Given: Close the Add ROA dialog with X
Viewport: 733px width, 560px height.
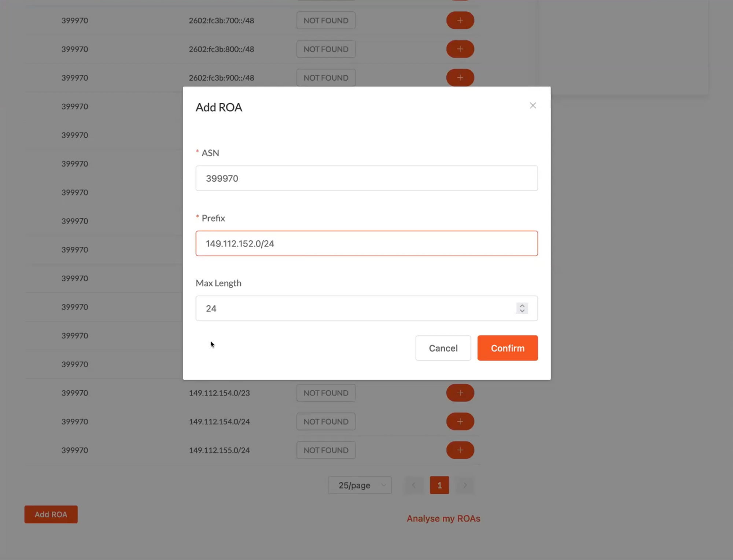Looking at the screenshot, I should [533, 105].
